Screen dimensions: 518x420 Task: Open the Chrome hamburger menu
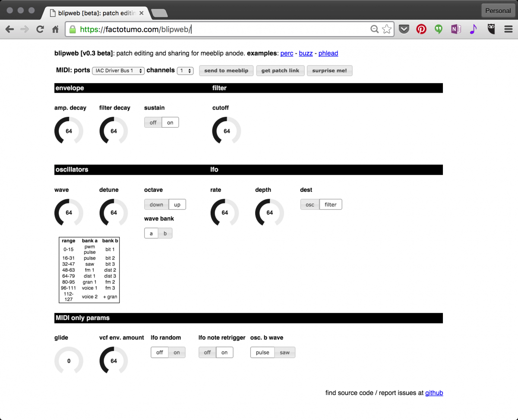tap(509, 29)
